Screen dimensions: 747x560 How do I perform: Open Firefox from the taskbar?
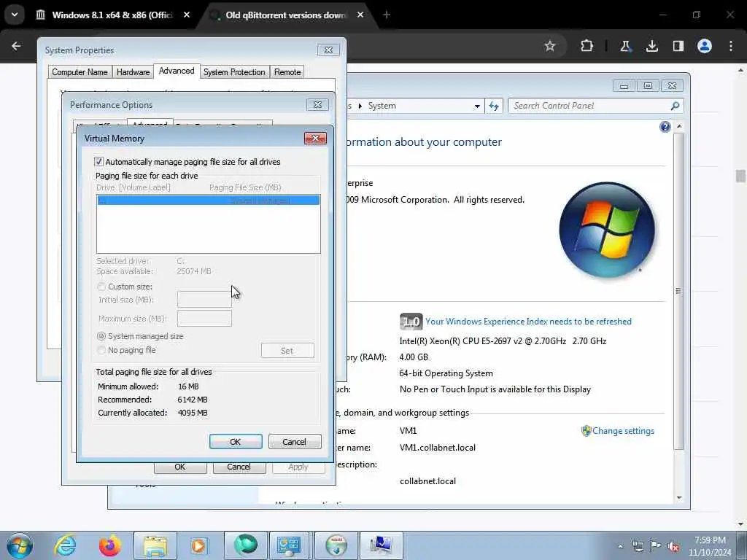[x=109, y=545]
